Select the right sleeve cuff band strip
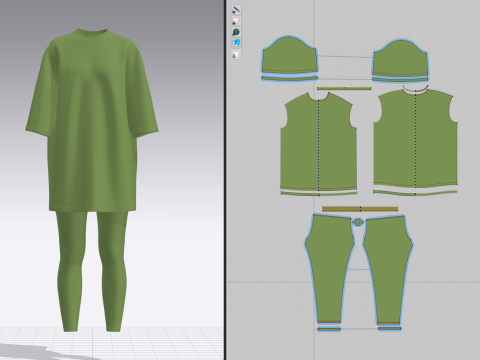 pos(400,79)
